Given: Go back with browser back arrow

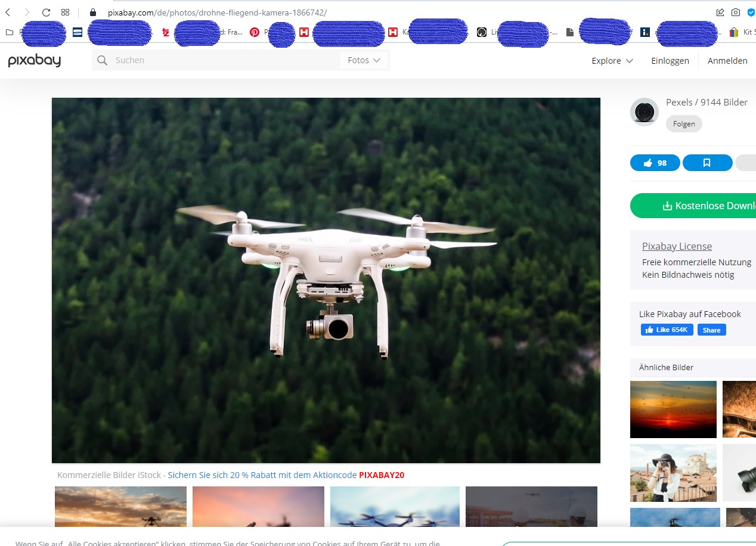Looking at the screenshot, I should click(x=8, y=13).
